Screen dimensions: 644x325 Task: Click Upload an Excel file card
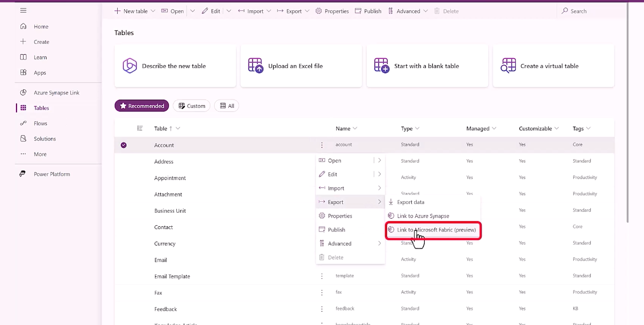pos(301,66)
